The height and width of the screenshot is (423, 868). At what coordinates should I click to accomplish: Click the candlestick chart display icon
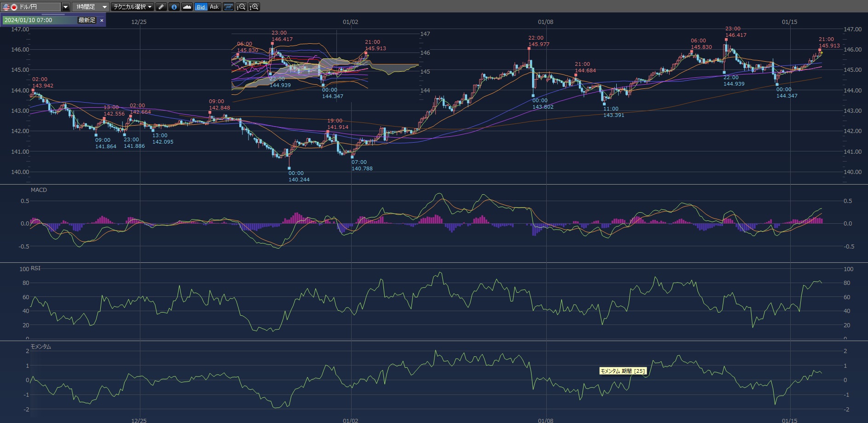tap(228, 7)
